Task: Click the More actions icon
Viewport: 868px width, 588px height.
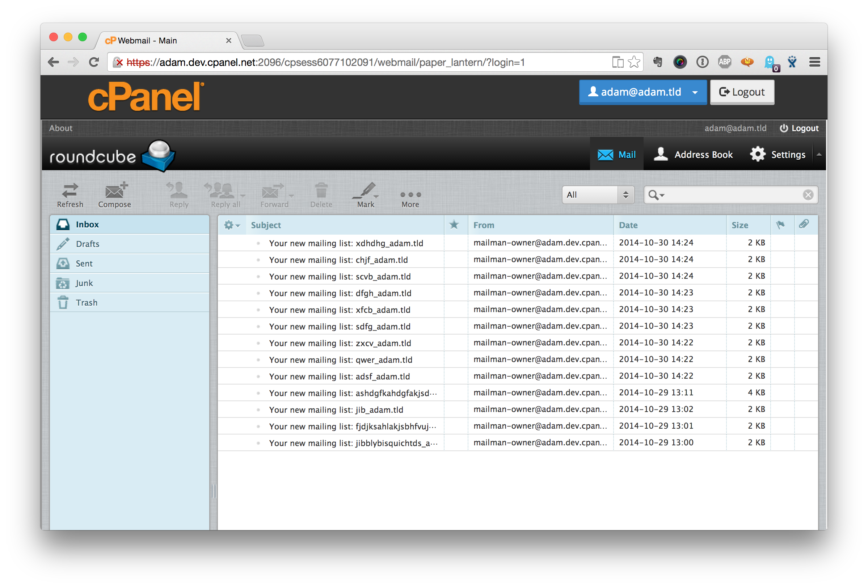Action: [409, 196]
